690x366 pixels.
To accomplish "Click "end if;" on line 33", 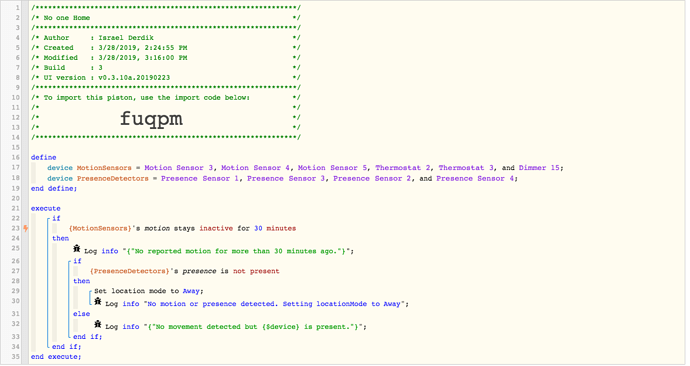I will click(88, 337).
